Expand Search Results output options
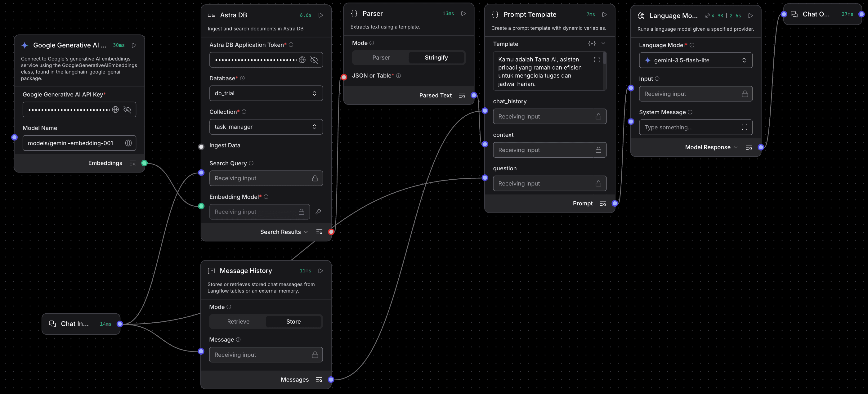Viewport: 868px width, 394px height. point(306,232)
